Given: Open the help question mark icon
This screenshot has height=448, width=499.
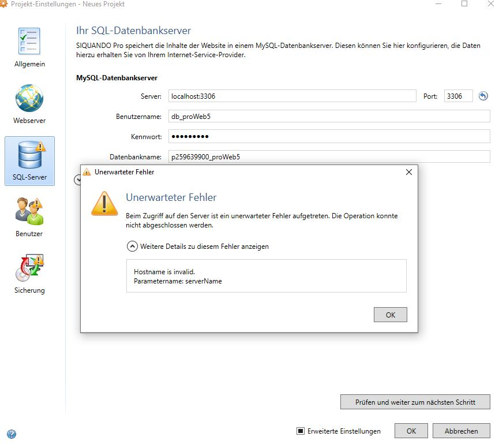Looking at the screenshot, I should tap(12, 434).
